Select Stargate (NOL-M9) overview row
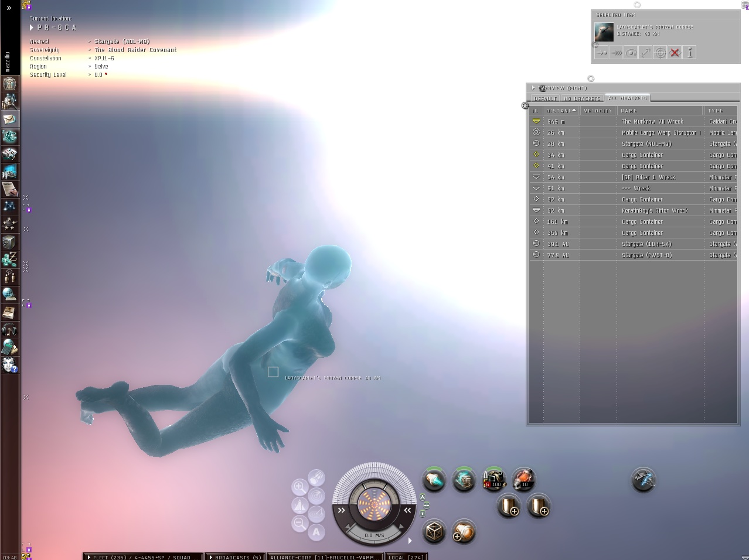This screenshot has width=749, height=560. [x=633, y=144]
